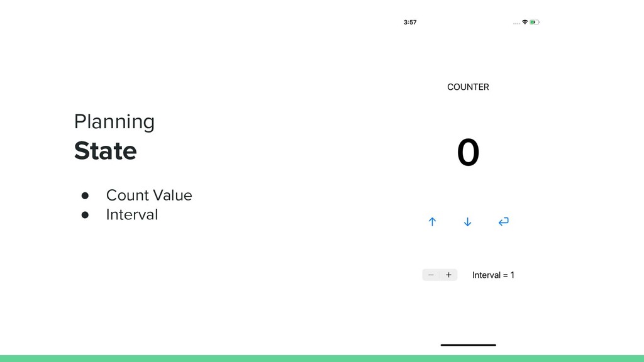
Task: Click the bullet dot beside Interval
Action: click(x=85, y=215)
